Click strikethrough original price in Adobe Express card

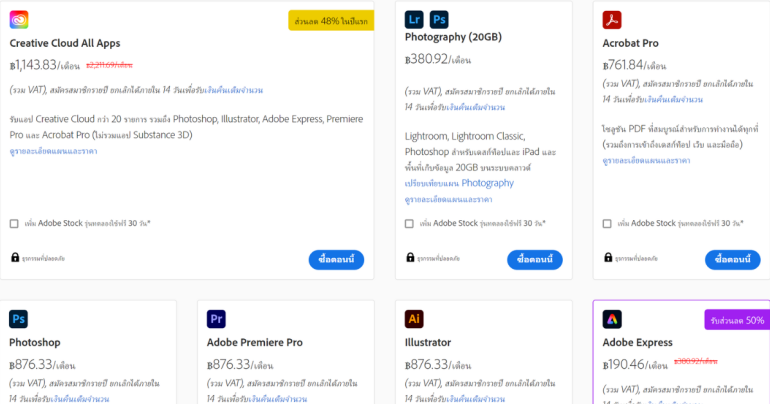click(695, 362)
